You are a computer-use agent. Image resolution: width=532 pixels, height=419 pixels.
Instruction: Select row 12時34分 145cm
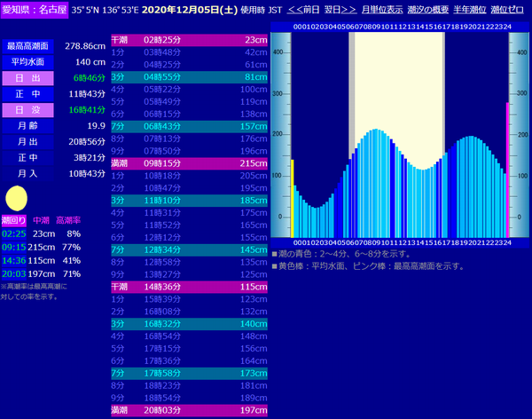pos(190,249)
